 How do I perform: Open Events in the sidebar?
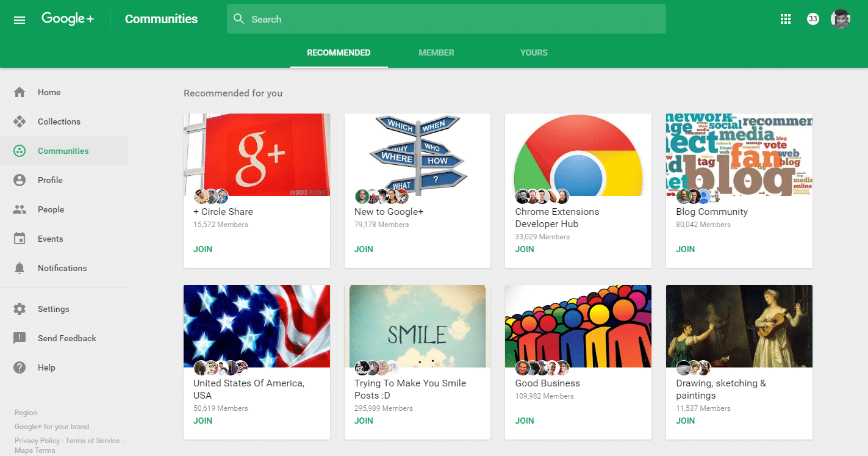tap(64, 239)
